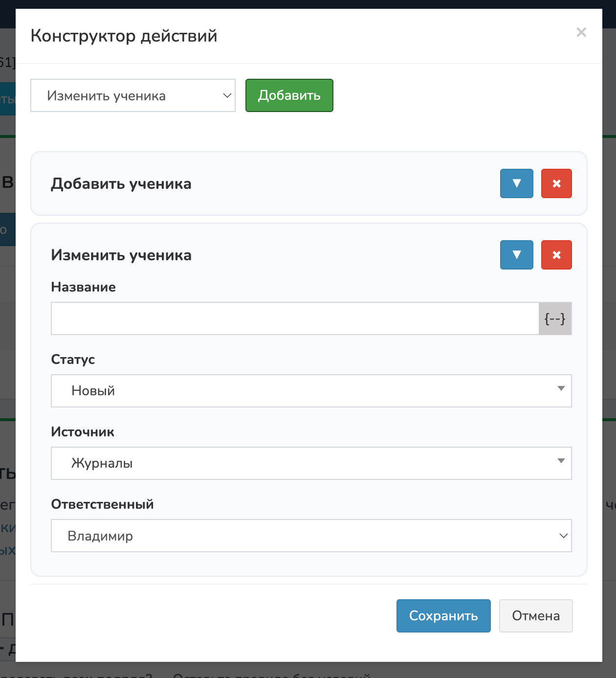Move Добавить ученика block down with blue arrow

point(516,183)
